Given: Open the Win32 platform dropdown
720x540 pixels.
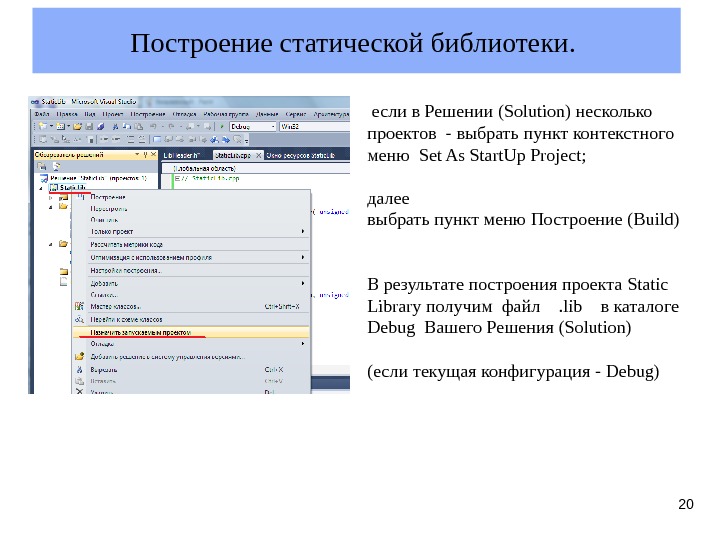Looking at the screenshot, I should [315, 126].
